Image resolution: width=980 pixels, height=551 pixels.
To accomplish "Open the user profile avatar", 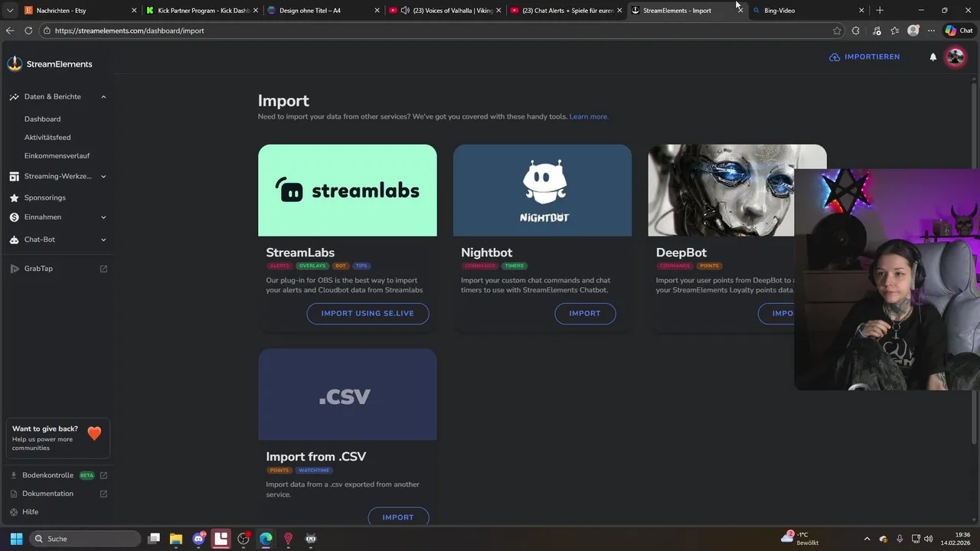I will pyautogui.click(x=955, y=57).
